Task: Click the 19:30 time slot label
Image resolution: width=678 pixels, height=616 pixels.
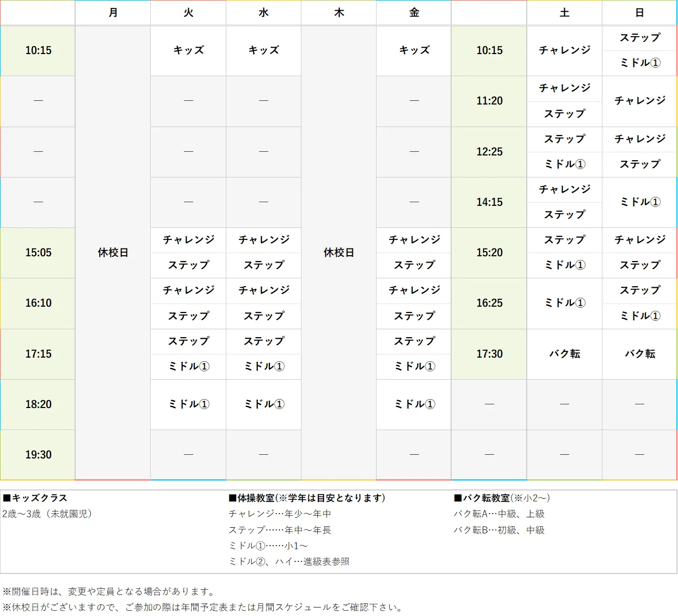Action: coord(38,455)
